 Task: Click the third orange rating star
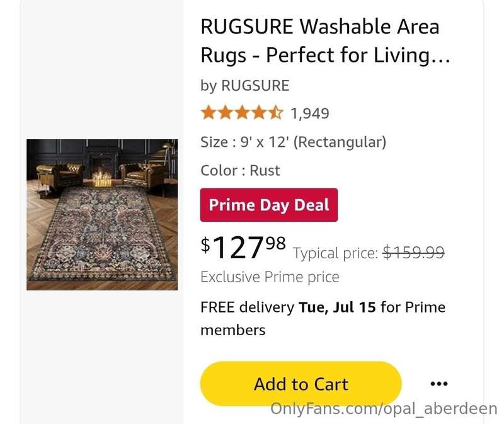(243, 113)
